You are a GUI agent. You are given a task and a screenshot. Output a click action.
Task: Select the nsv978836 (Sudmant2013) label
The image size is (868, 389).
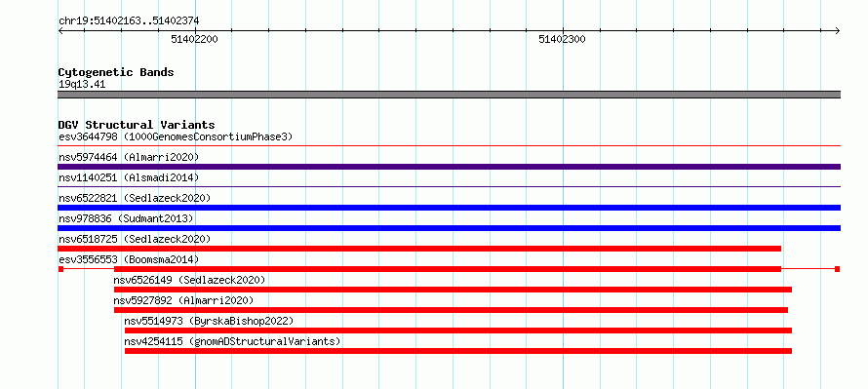[126, 218]
